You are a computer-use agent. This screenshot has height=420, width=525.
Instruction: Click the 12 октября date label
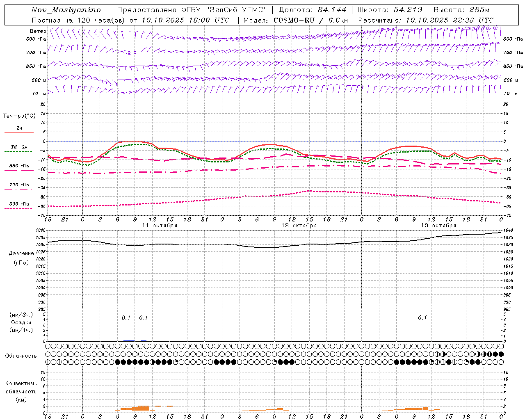coord(299,226)
